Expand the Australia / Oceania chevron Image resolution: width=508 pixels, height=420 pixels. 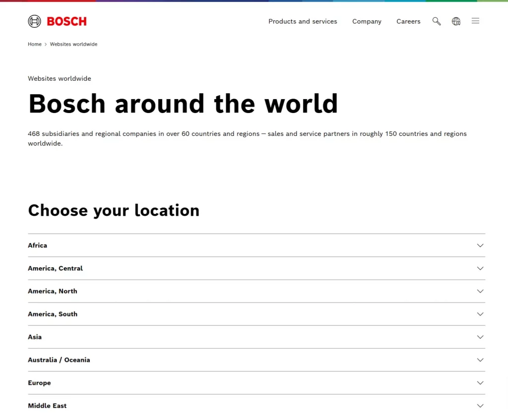[480, 360]
